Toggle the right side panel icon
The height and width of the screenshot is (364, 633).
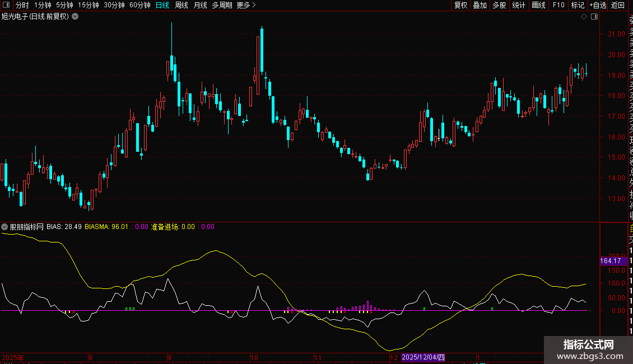[x=594, y=17]
